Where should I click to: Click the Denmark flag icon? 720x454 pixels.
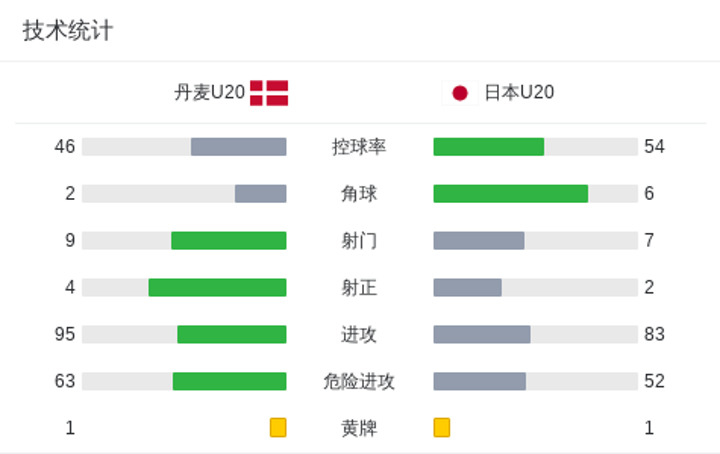(x=269, y=93)
